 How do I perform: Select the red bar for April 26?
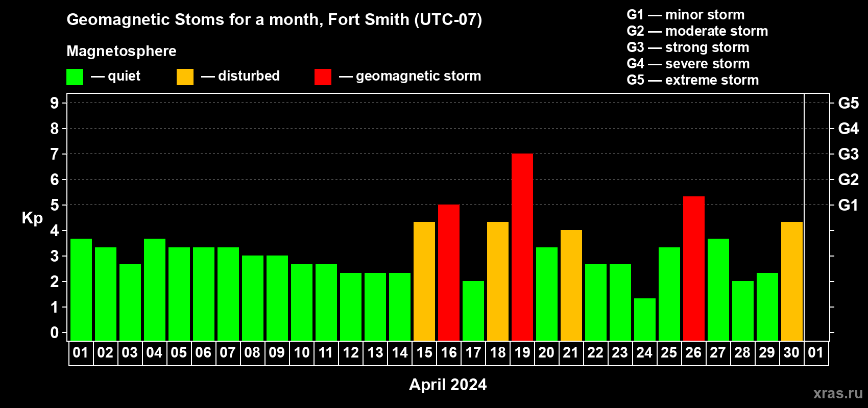[694, 268]
